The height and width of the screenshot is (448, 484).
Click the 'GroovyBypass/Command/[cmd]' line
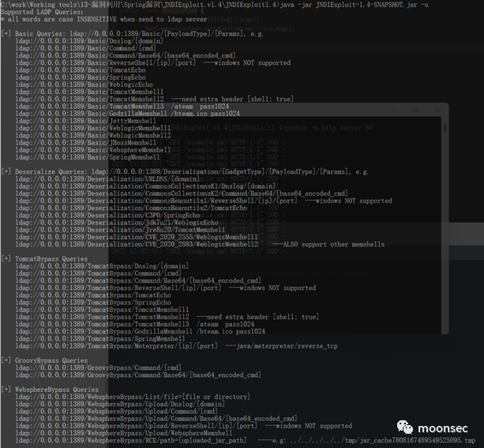tap(98, 368)
